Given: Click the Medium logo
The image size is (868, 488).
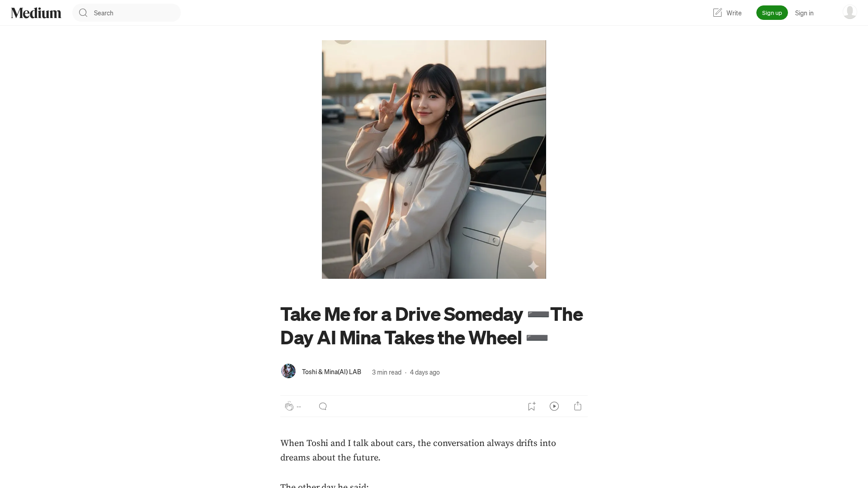Looking at the screenshot, I should [36, 13].
